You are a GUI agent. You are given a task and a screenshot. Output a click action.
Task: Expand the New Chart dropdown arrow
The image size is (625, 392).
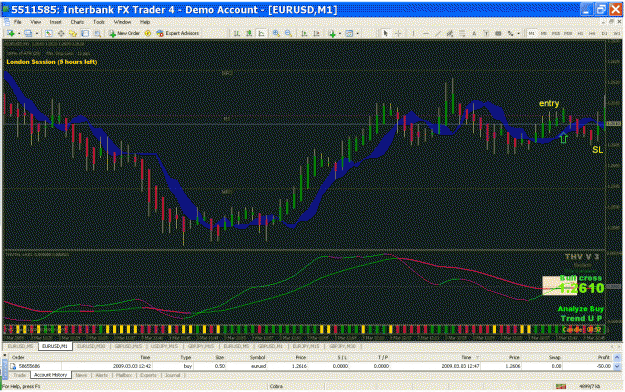click(19, 33)
